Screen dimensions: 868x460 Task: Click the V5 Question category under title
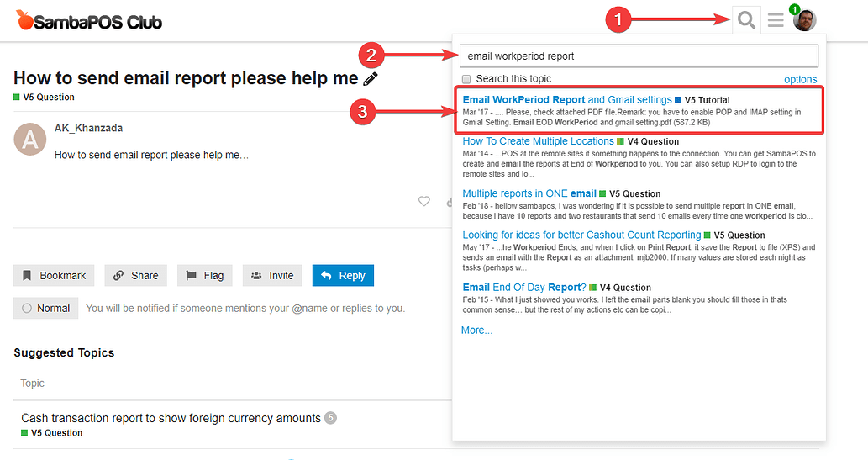[x=45, y=97]
